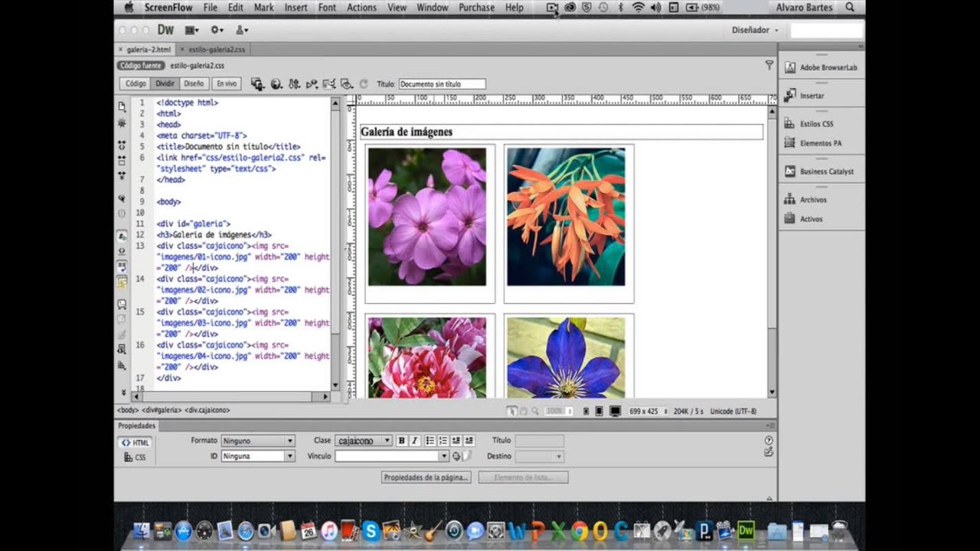Click the filter funnel icon for related files

coord(769,66)
